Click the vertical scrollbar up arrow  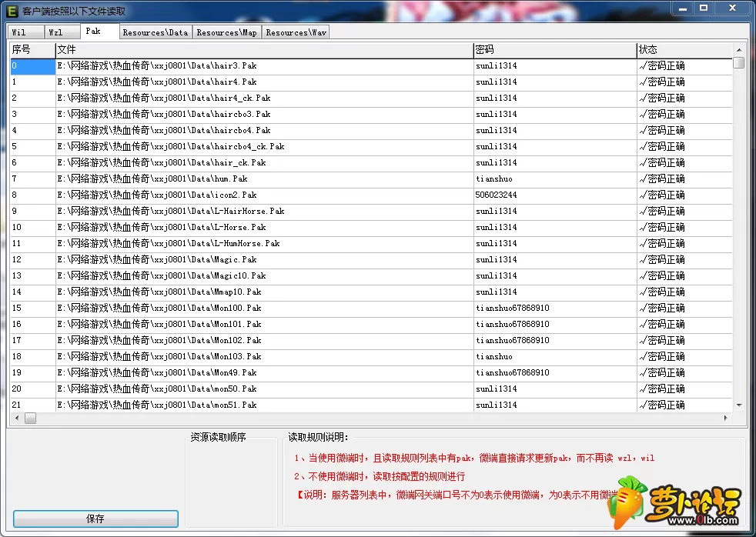(738, 49)
